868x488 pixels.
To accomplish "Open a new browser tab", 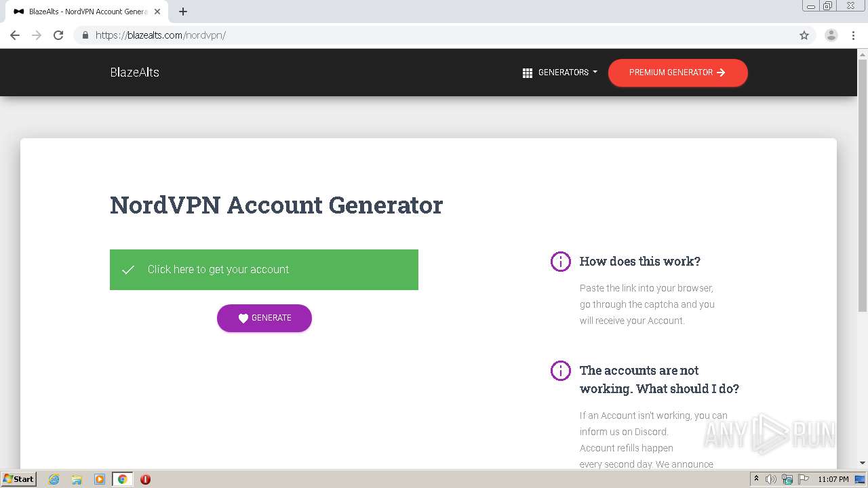I will click(x=183, y=12).
